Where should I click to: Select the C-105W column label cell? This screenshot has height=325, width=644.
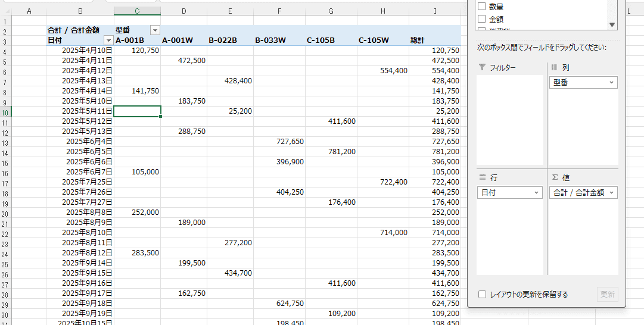click(x=383, y=40)
